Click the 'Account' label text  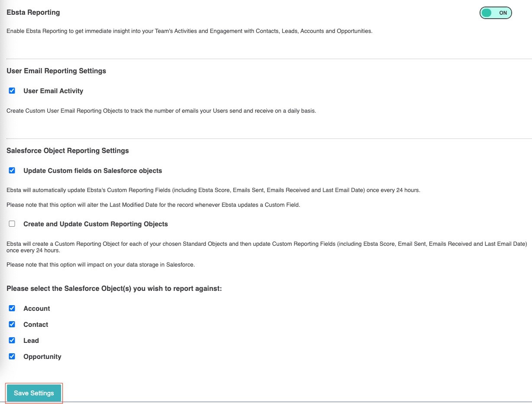pyautogui.click(x=37, y=309)
